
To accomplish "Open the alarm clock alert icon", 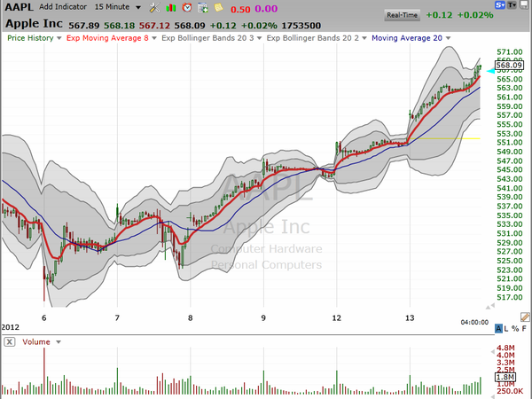I will 186,7.
